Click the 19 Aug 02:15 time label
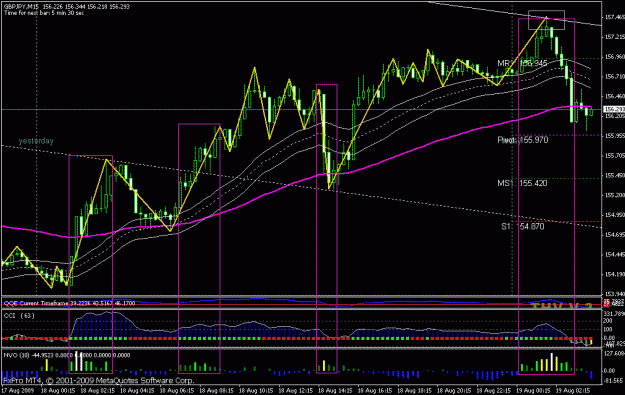The image size is (625, 395). coord(574,391)
